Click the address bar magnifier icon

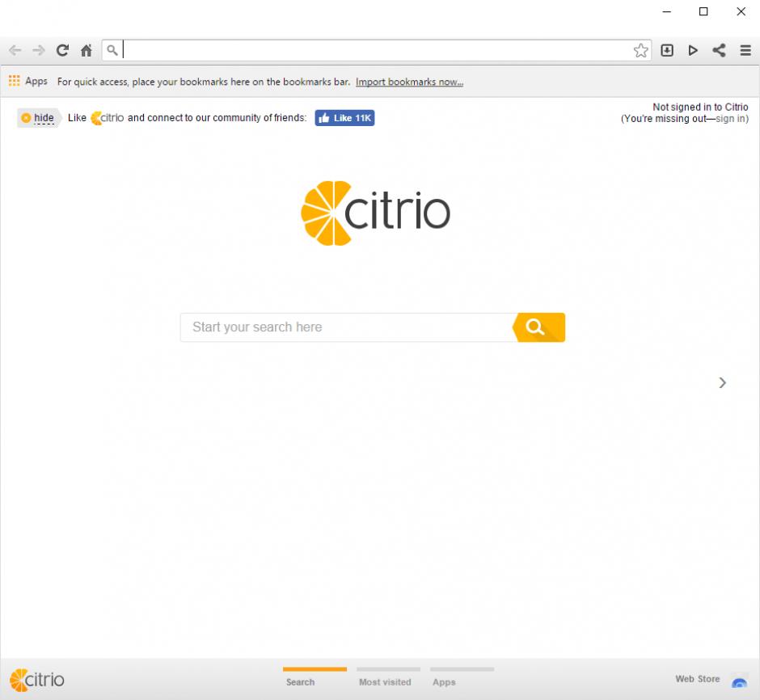[x=112, y=50]
